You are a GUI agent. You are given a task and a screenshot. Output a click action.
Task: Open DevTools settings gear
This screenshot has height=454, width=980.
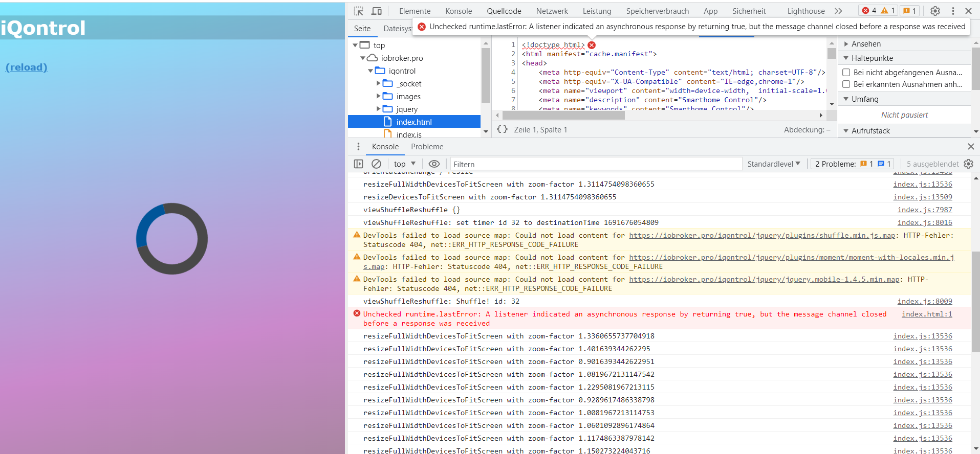tap(935, 11)
